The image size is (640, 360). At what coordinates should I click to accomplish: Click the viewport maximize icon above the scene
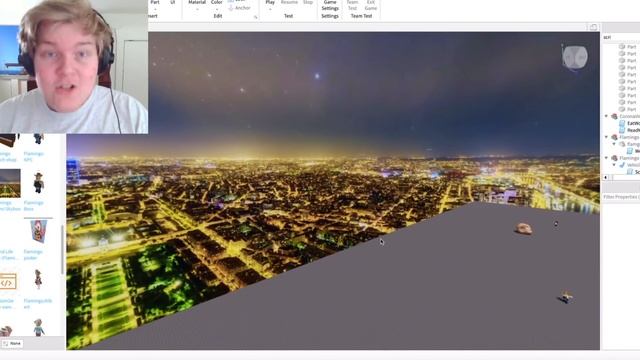coord(593,27)
